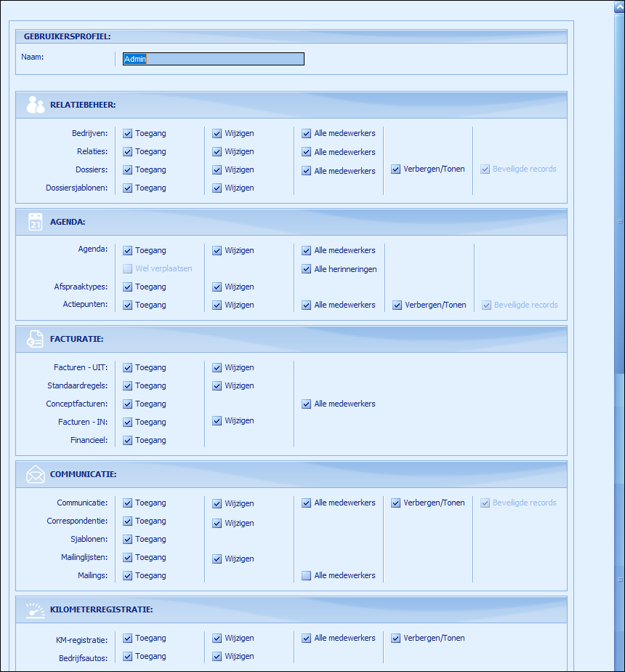Uncheck Toegang for Sjablonen
The width and height of the screenshot is (625, 672).
pyautogui.click(x=128, y=540)
